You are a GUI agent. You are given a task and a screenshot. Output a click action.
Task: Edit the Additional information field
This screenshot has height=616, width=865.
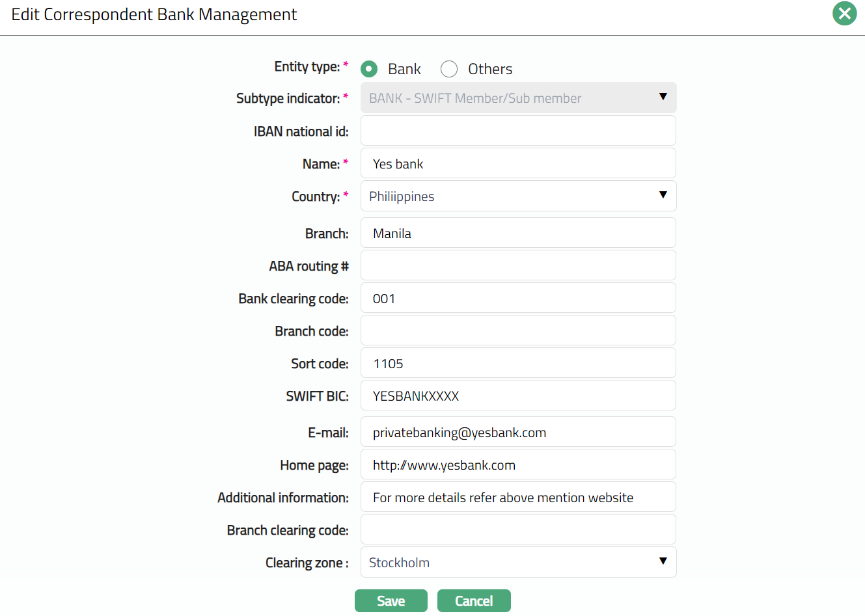(x=518, y=498)
